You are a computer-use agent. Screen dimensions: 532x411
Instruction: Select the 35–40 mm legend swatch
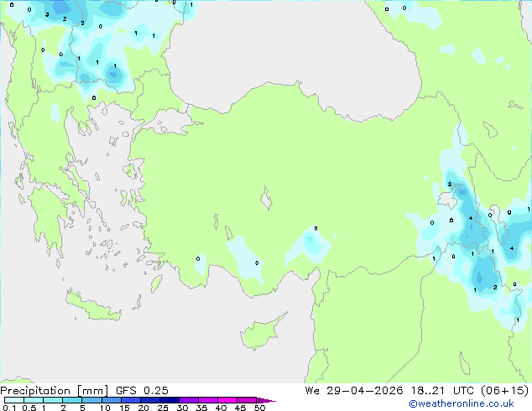208,400
